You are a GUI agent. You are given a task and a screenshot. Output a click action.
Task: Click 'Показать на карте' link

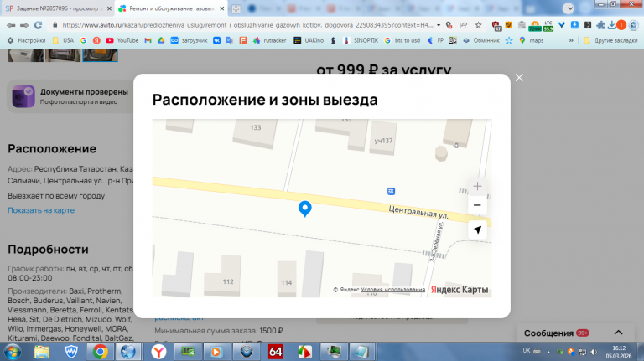[41, 210]
